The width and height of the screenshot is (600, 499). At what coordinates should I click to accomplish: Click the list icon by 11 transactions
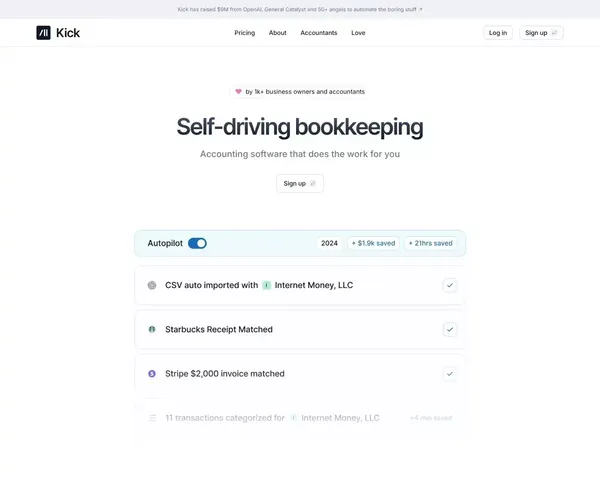152,418
